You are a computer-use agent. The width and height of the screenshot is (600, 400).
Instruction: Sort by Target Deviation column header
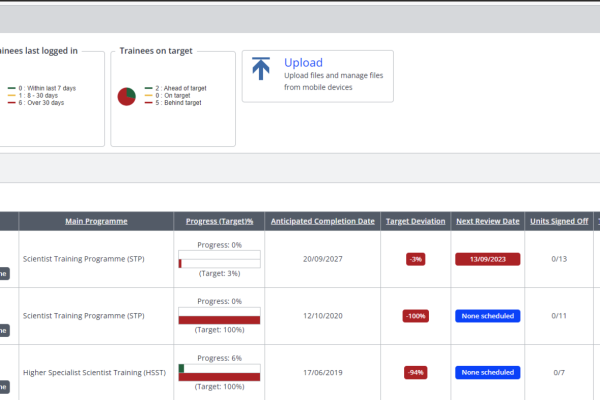coord(416,221)
